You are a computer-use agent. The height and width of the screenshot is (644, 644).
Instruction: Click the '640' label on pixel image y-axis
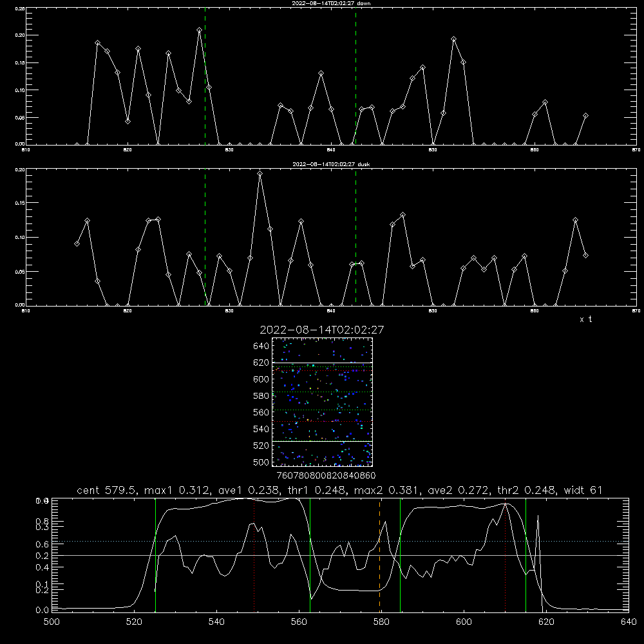(261, 346)
